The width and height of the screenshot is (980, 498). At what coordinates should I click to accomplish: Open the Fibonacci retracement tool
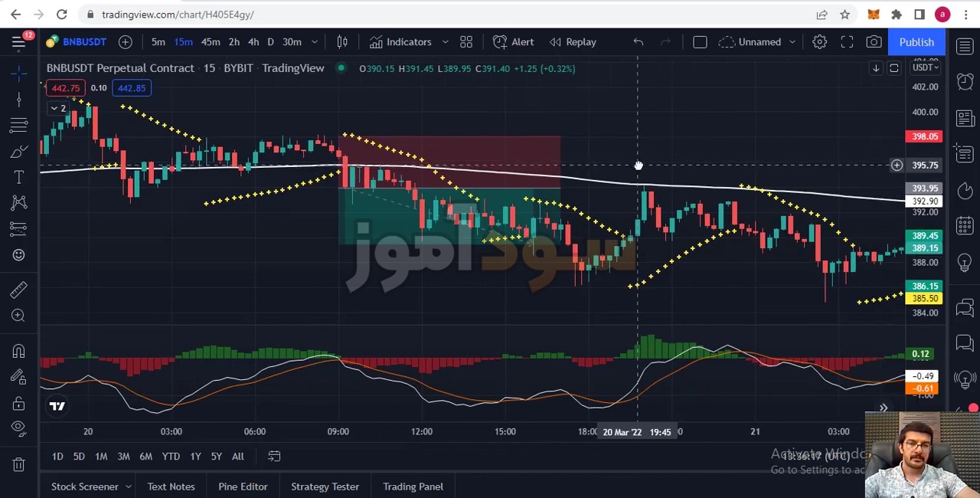[19, 126]
